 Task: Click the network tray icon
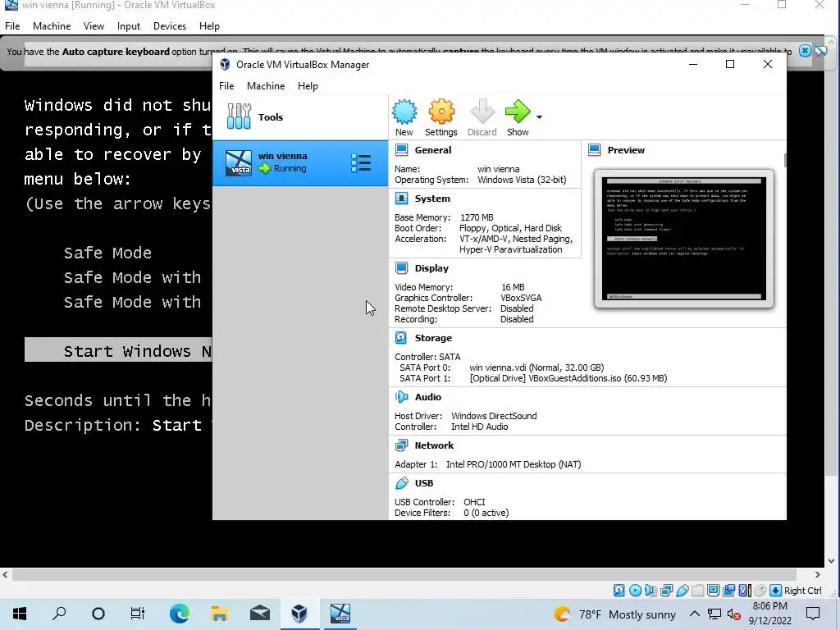point(714,614)
